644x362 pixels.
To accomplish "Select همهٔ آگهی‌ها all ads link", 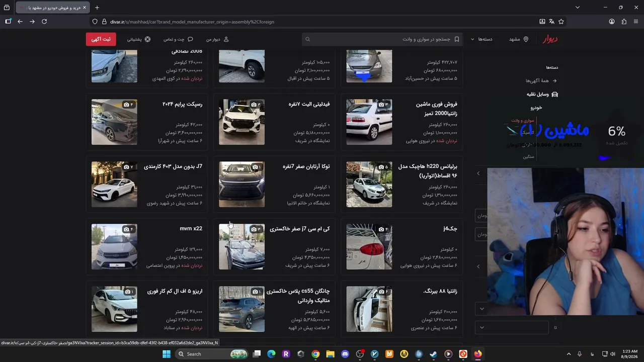I will pyautogui.click(x=541, y=80).
